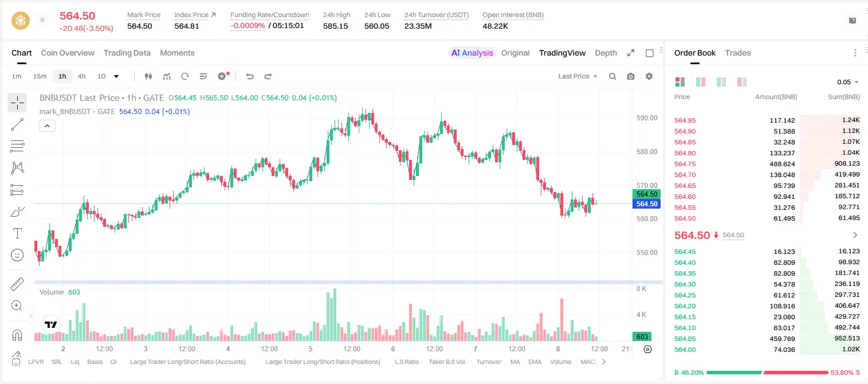Choose the text annotation tool
Screen dimensions: 868x384
(17, 233)
